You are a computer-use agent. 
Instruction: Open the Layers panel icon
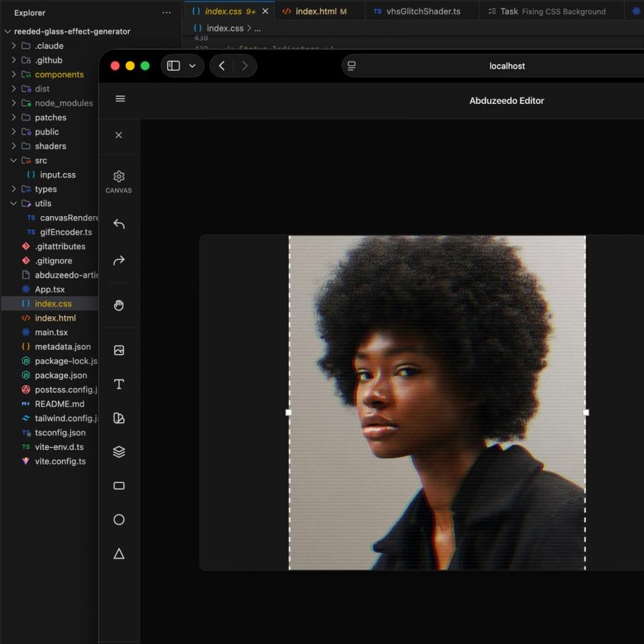pos(119,452)
